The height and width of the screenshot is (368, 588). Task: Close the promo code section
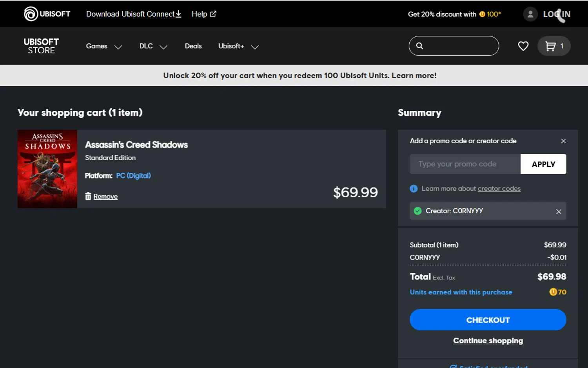pos(563,141)
